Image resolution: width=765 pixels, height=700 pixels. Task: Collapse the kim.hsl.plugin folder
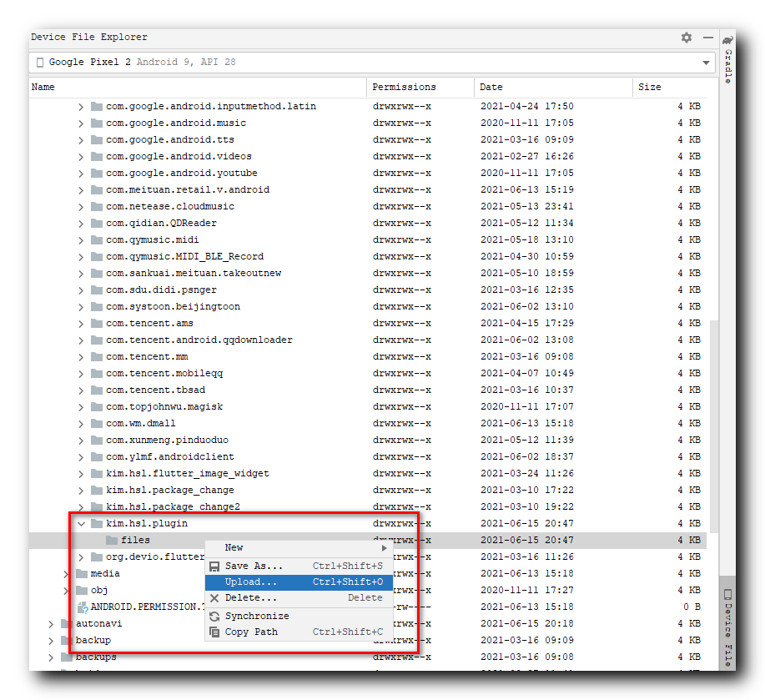pos(81,523)
